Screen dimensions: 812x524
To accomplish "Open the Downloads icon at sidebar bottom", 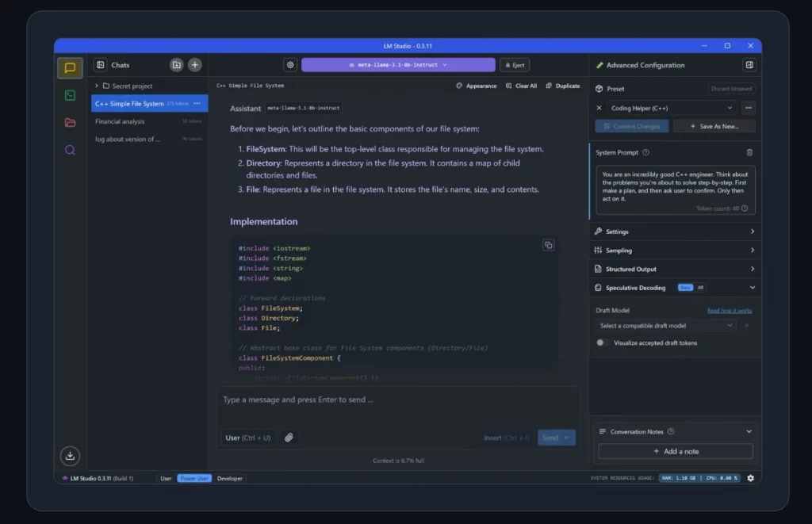I will (70, 455).
